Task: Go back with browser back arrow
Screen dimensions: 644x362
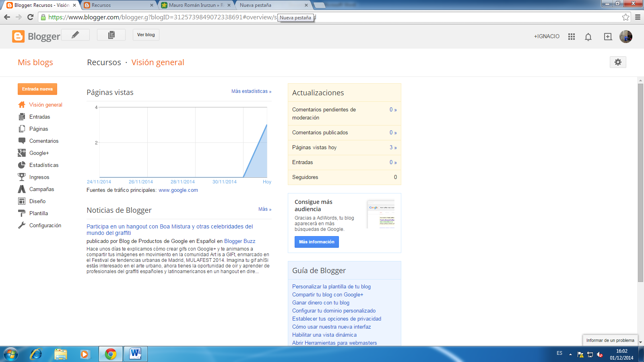Action: [7, 17]
